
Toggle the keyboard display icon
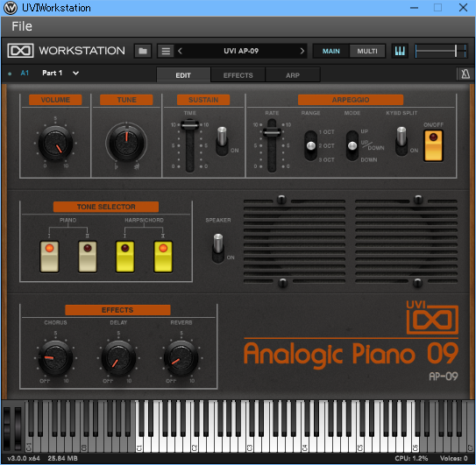pyautogui.click(x=400, y=51)
